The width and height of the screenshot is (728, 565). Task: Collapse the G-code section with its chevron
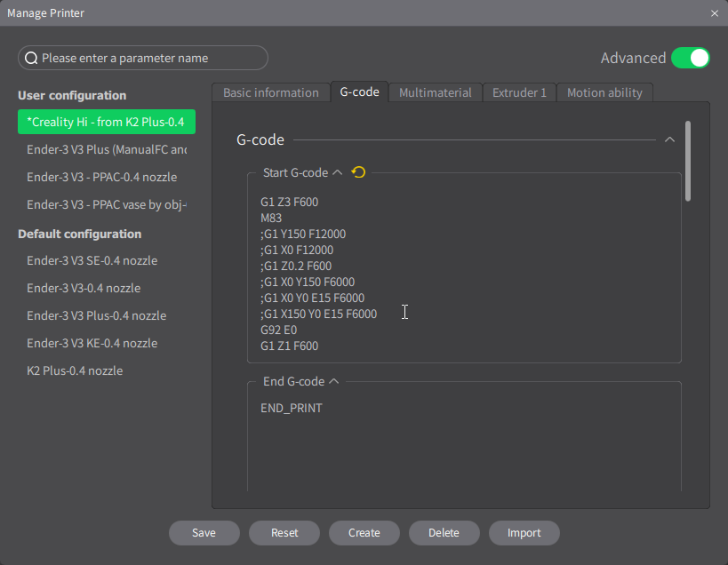(669, 139)
